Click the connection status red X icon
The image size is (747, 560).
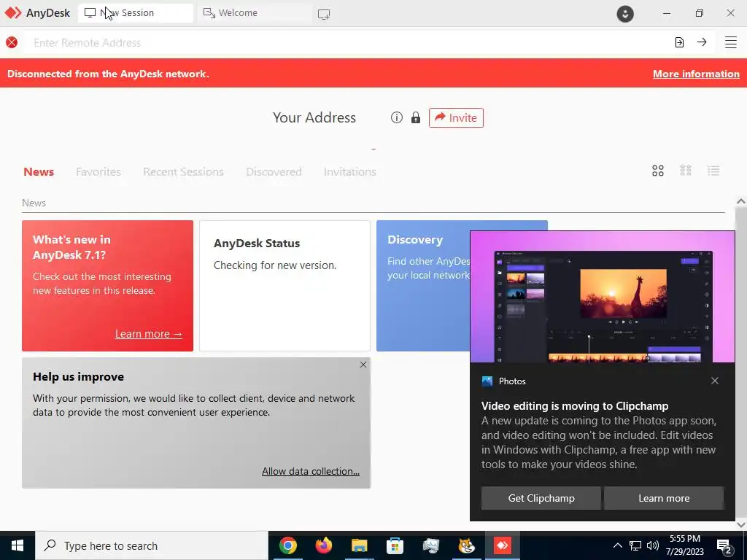(x=12, y=42)
